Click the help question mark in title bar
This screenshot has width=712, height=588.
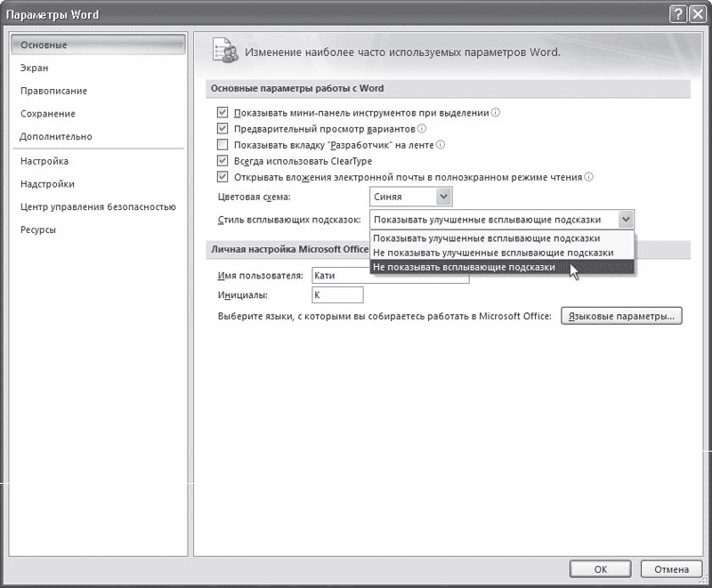677,14
